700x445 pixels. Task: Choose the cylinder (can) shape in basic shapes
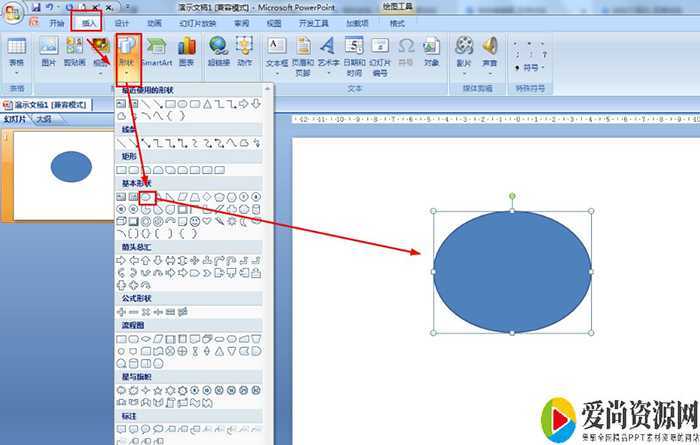coord(256,209)
